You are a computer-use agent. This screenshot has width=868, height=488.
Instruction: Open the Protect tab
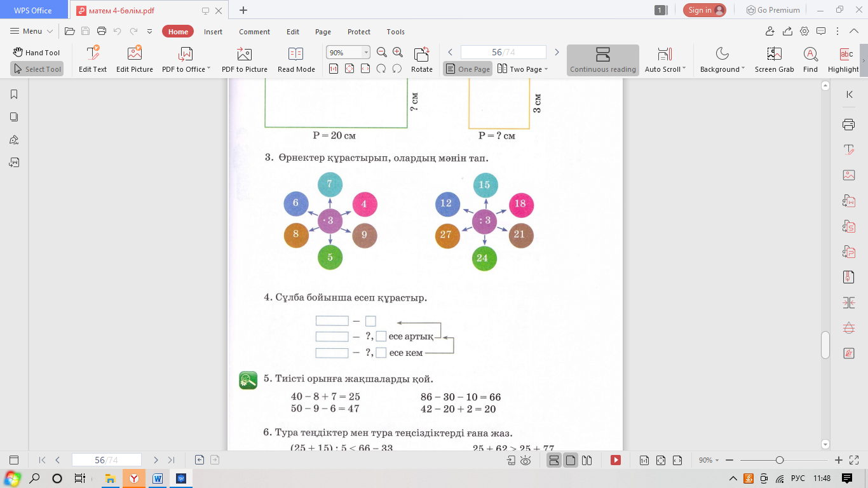359,32
